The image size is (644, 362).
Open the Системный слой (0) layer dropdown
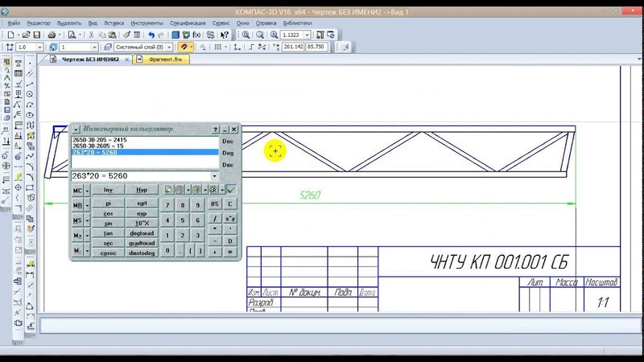pos(169,47)
